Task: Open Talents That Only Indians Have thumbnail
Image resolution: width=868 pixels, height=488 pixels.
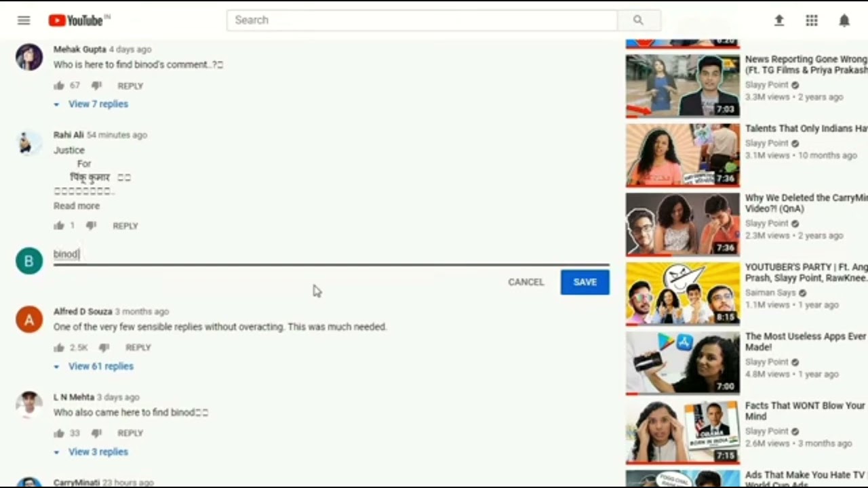Action: tap(683, 155)
